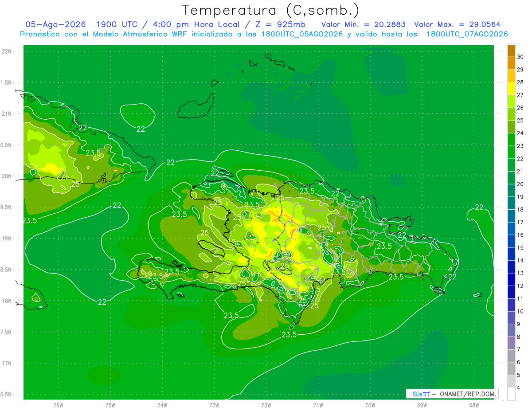The height and width of the screenshot is (411, 532).
Task: Click "Valor Min. = 20.2883" text
Action: click(x=364, y=24)
